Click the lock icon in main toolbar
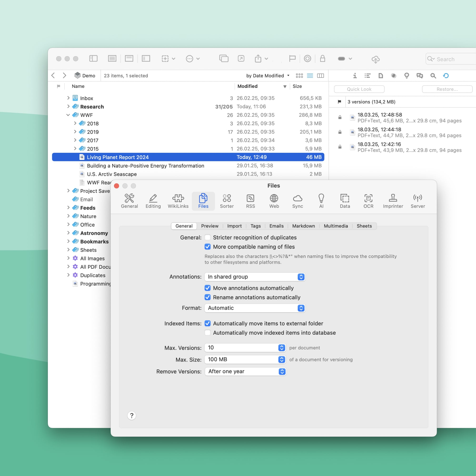 [322, 59]
